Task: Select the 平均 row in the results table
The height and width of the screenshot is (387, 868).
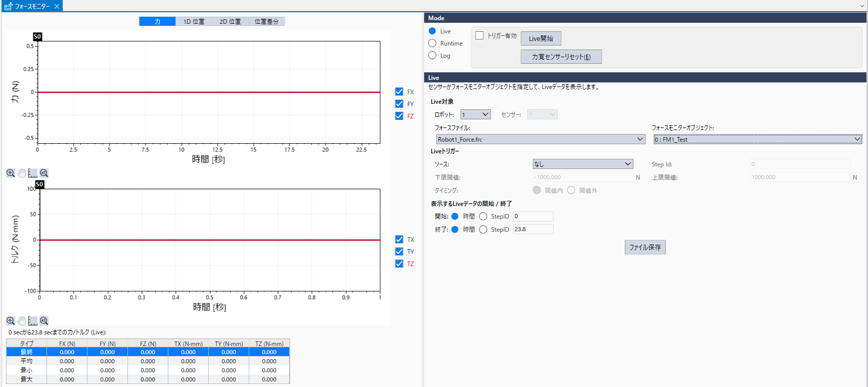Action: (148, 361)
